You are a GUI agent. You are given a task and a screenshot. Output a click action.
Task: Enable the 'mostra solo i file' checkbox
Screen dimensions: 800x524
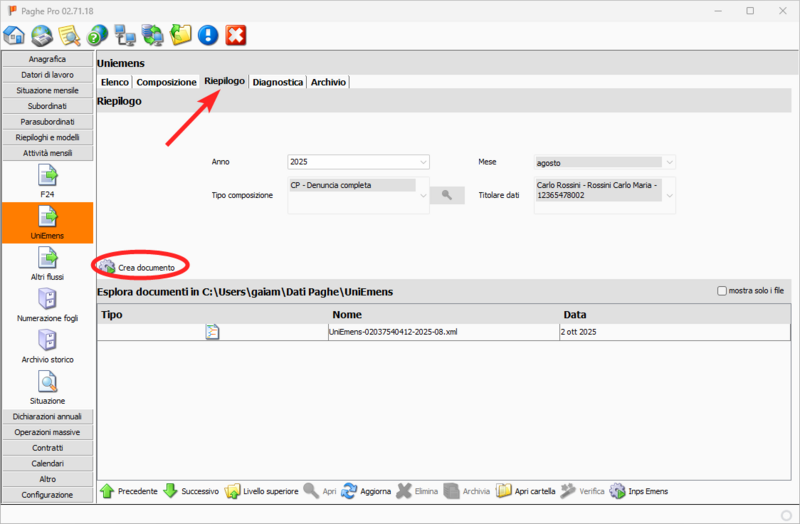(x=722, y=291)
